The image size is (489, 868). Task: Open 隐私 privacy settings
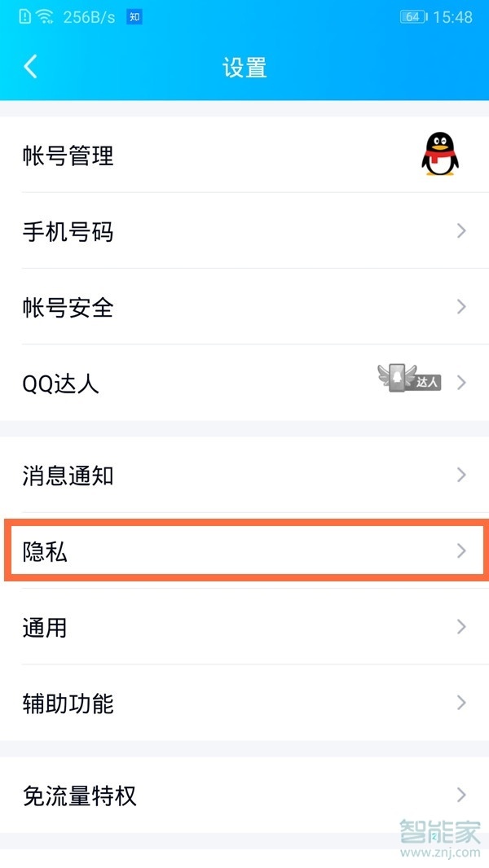click(x=244, y=551)
